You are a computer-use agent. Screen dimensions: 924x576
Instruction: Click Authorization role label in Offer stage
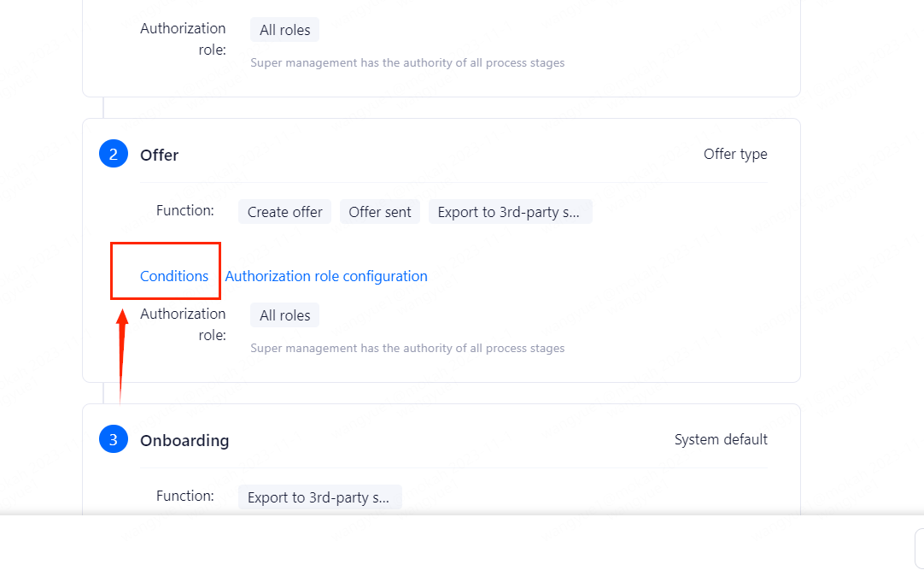point(183,324)
